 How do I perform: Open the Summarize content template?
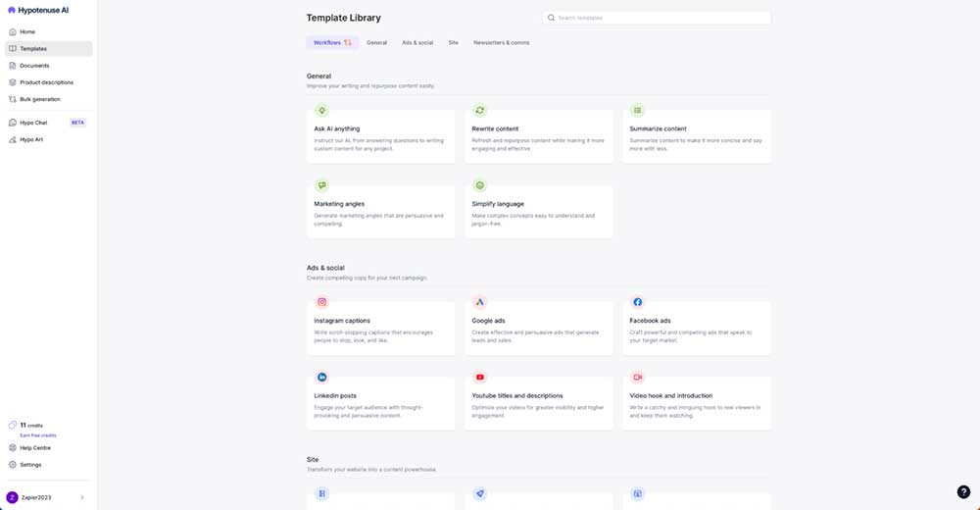(697, 135)
